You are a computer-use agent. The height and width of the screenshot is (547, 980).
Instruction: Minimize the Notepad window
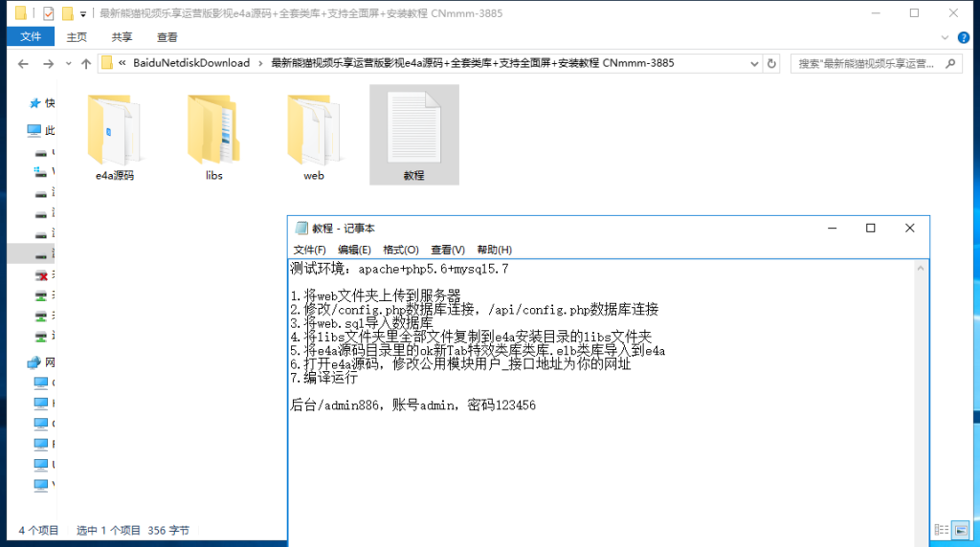(x=832, y=228)
